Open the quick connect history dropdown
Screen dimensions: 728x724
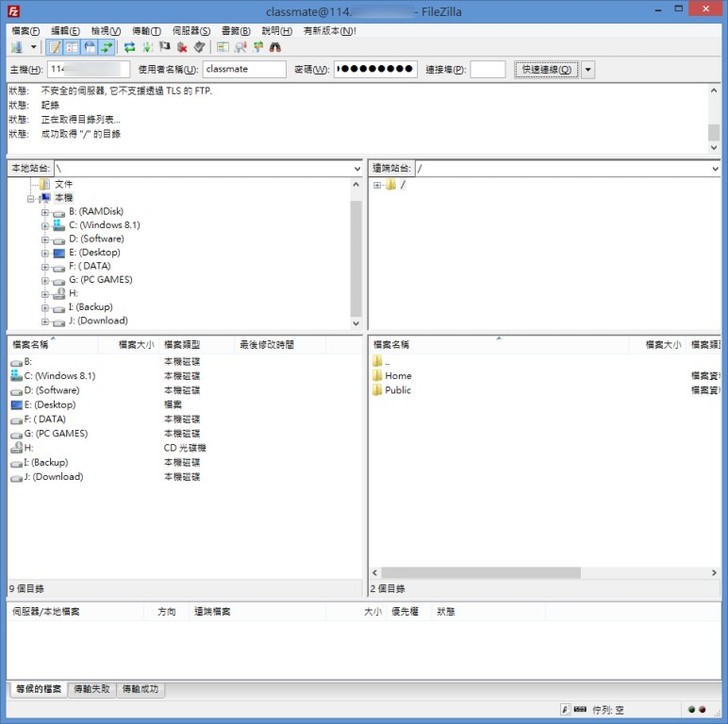[x=588, y=70]
